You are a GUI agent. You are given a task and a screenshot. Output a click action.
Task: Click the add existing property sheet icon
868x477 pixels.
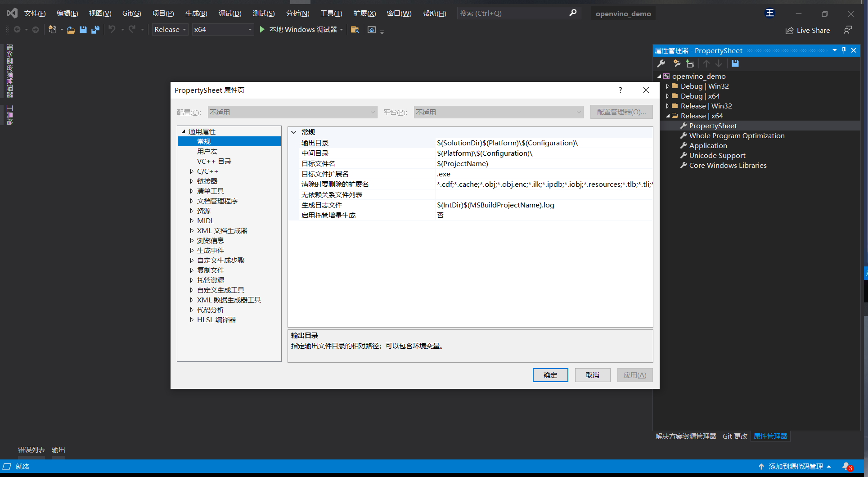690,63
